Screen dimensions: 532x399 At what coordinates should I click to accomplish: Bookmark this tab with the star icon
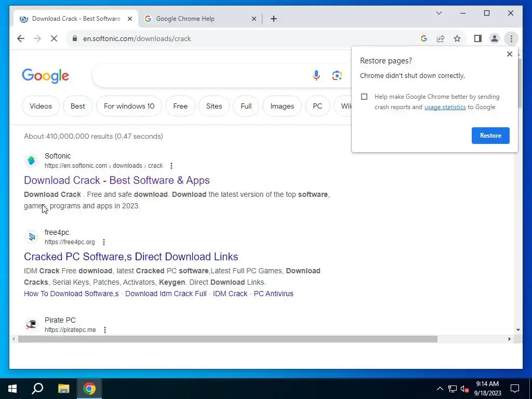point(457,38)
